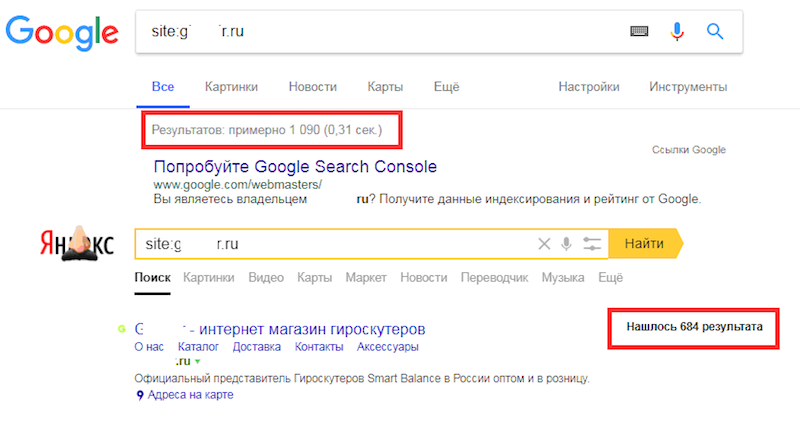
Task: Switch to Yandex Картинки tab
Action: click(209, 277)
